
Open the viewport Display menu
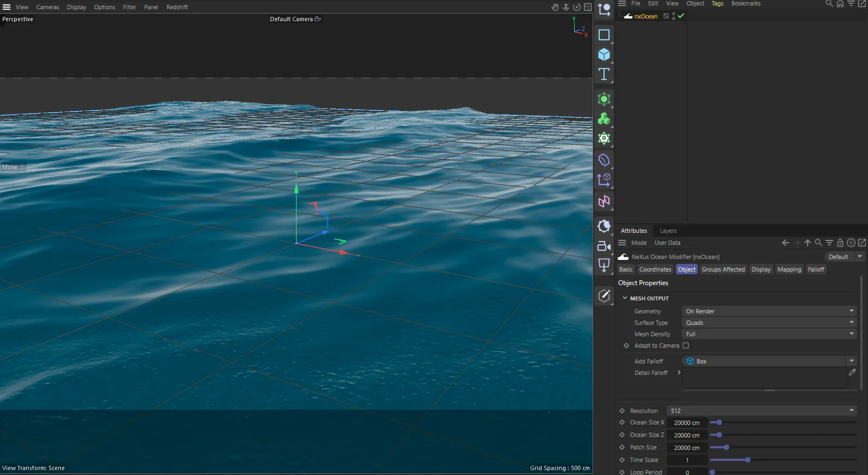coord(77,7)
